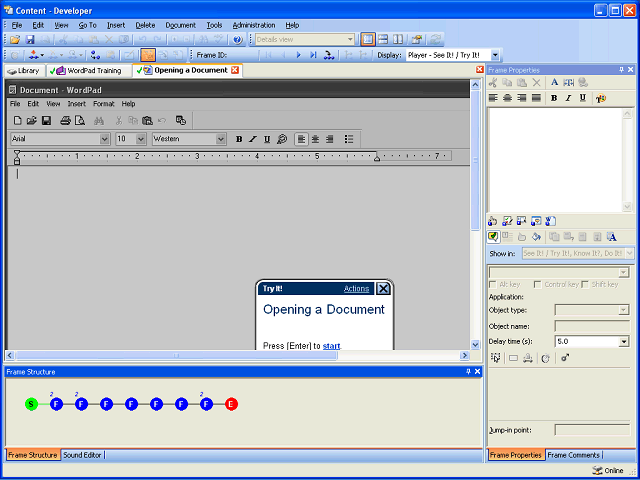The width and height of the screenshot is (640, 480).
Task: Open the Administration menu
Action: point(254,25)
